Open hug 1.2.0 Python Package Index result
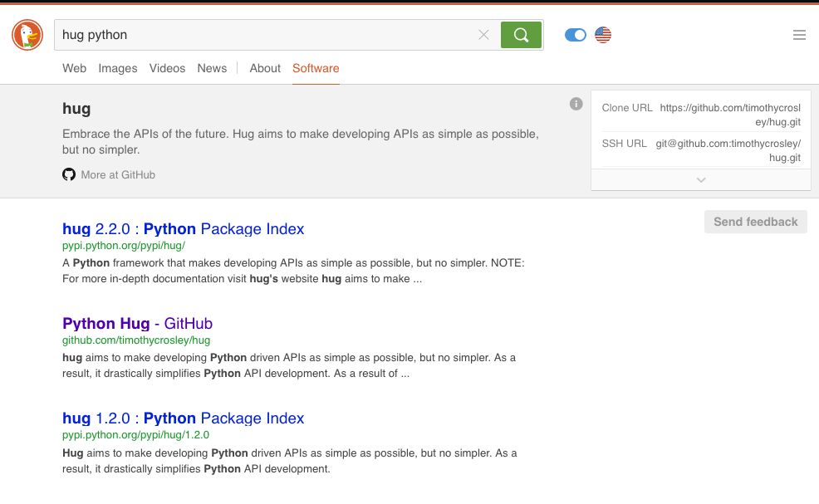This screenshot has width=819, height=504. [183, 418]
